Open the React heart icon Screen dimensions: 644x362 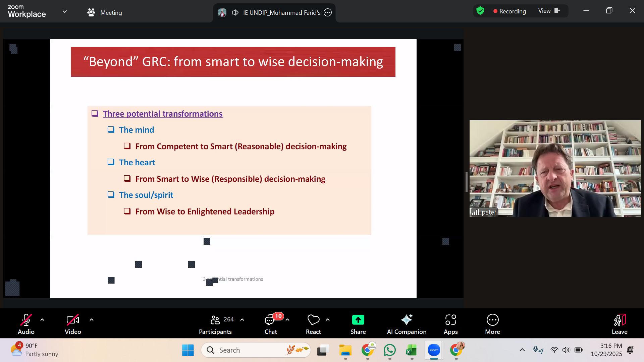[313, 320]
